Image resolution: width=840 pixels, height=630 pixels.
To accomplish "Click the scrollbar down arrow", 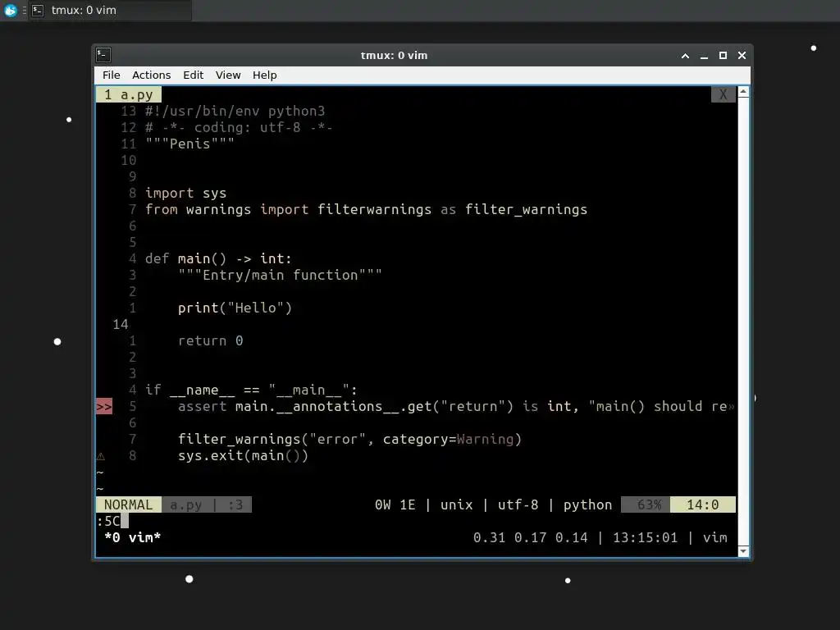I will (743, 550).
